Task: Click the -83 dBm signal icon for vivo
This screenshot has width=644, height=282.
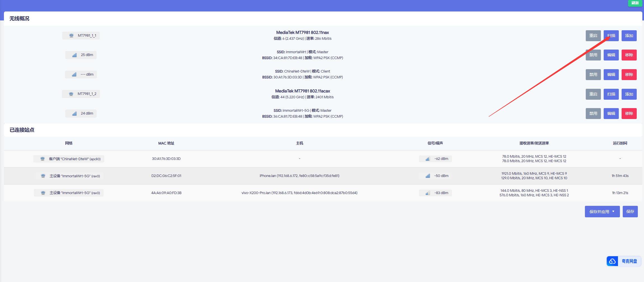Action: [x=428, y=193]
